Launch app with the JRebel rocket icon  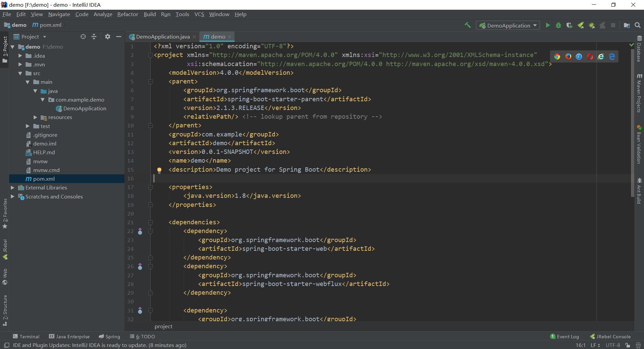581,25
